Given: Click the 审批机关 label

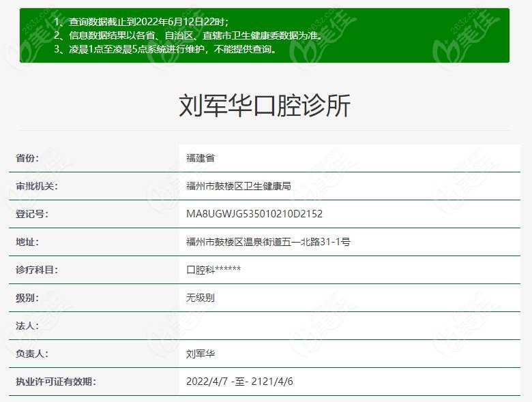Looking at the screenshot, I should (x=37, y=186).
